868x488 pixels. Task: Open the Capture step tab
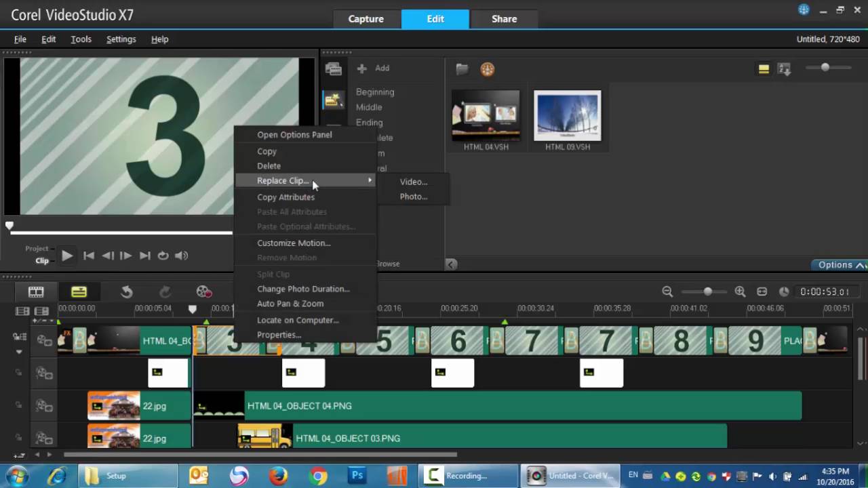[x=366, y=19]
